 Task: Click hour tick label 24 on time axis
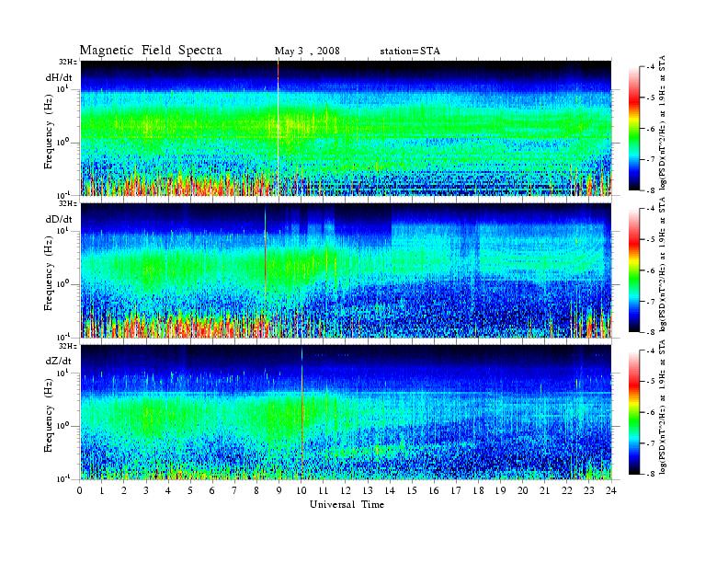(611, 491)
